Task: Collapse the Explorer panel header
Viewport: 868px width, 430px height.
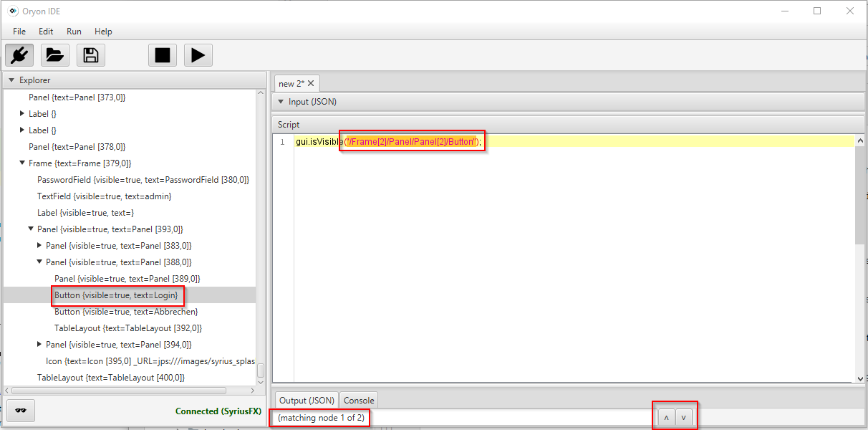Action: pos(11,80)
